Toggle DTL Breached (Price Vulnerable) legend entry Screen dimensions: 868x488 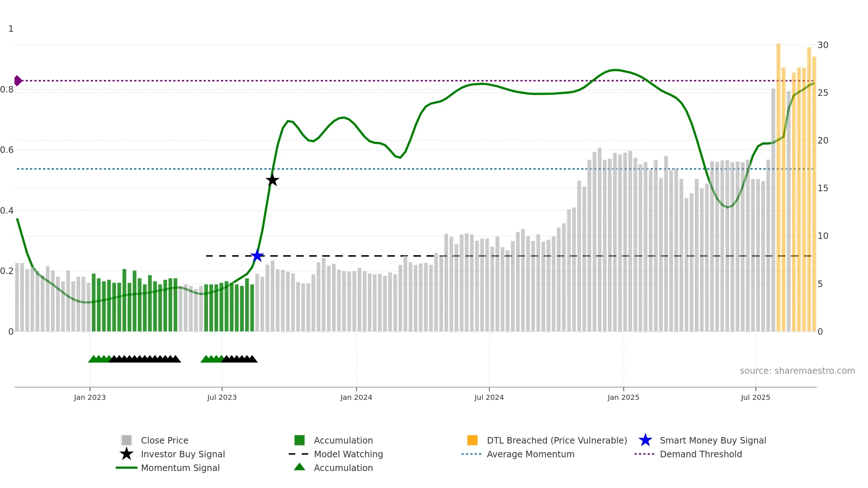coord(547,440)
